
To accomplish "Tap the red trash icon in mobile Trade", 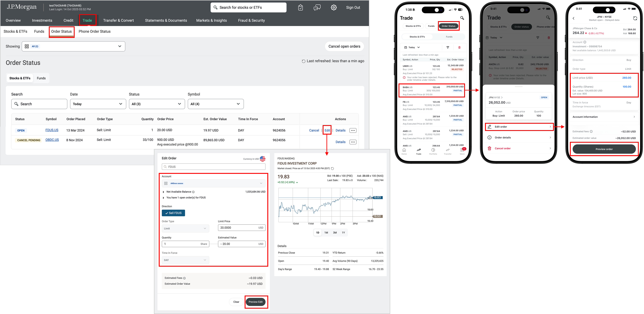I will click(x=459, y=47).
